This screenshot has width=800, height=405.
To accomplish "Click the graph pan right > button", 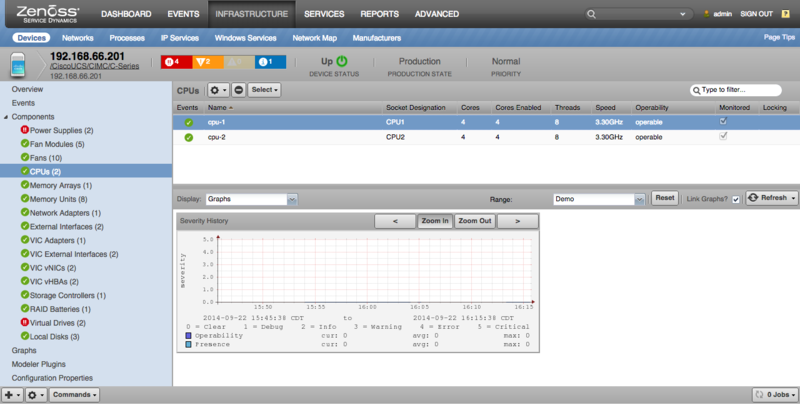I will pos(517,221).
